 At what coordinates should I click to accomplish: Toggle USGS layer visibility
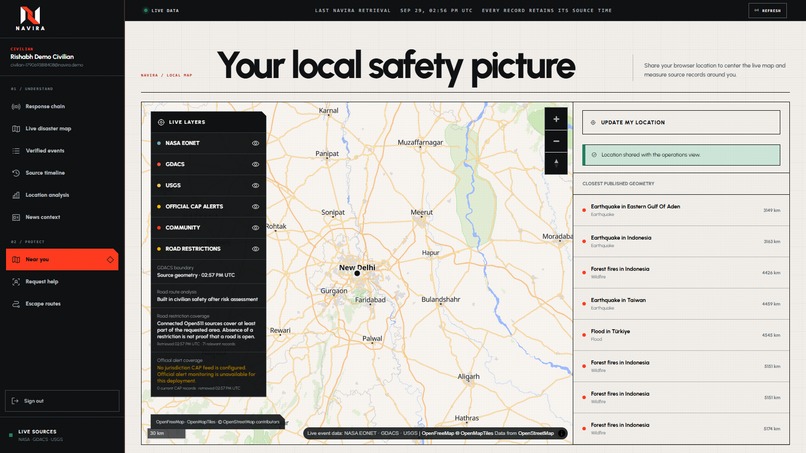coord(255,186)
